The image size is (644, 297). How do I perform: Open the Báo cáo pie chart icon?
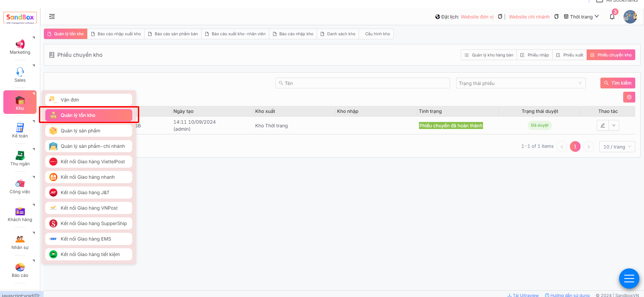pyautogui.click(x=20, y=267)
